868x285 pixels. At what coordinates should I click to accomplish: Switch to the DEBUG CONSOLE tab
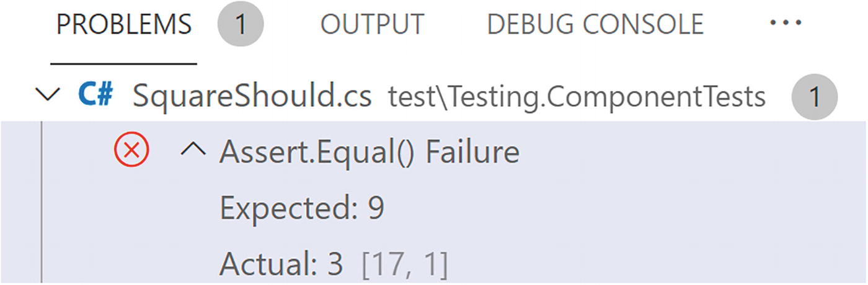pos(595,25)
